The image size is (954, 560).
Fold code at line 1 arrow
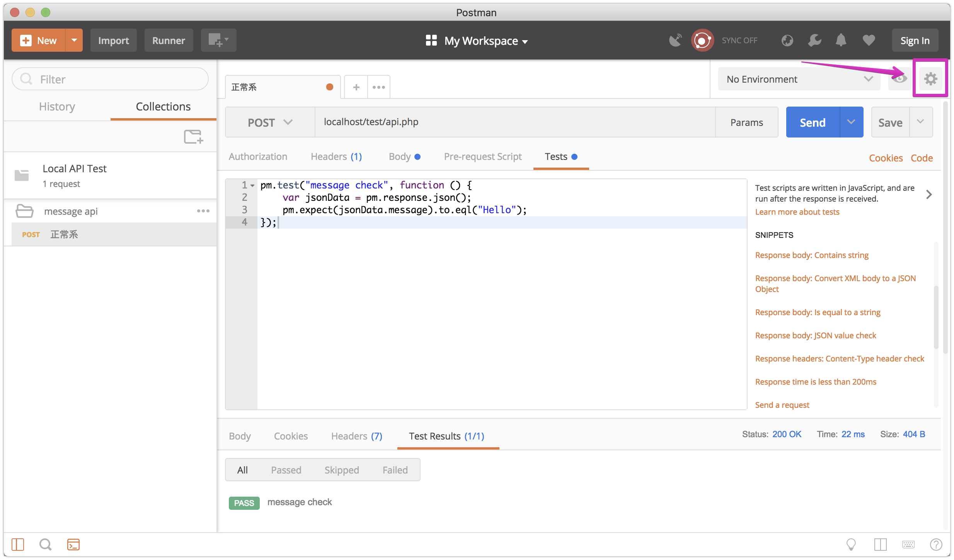pos(252,186)
